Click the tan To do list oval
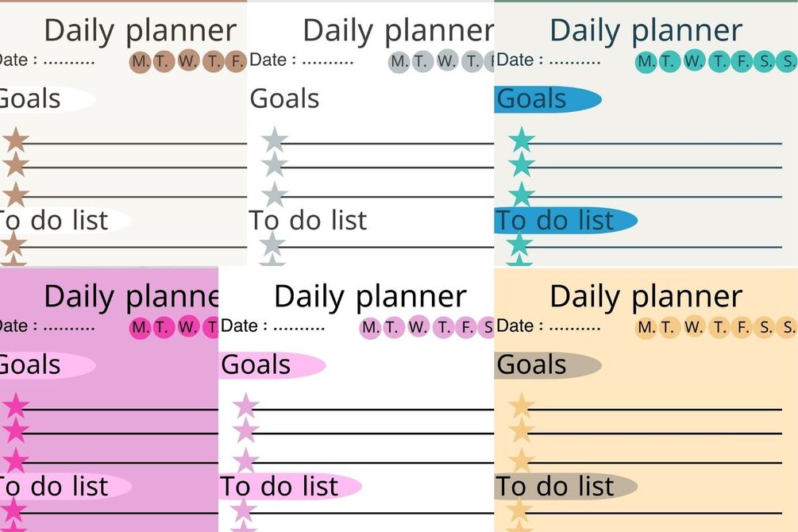Viewport: 798px width, 532px height. pos(566,486)
